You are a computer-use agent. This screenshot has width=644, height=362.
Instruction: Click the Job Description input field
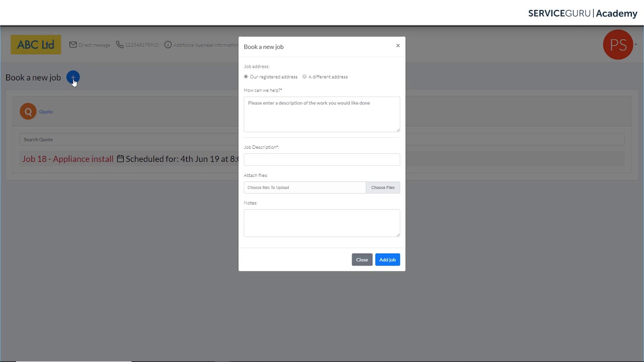tap(322, 159)
